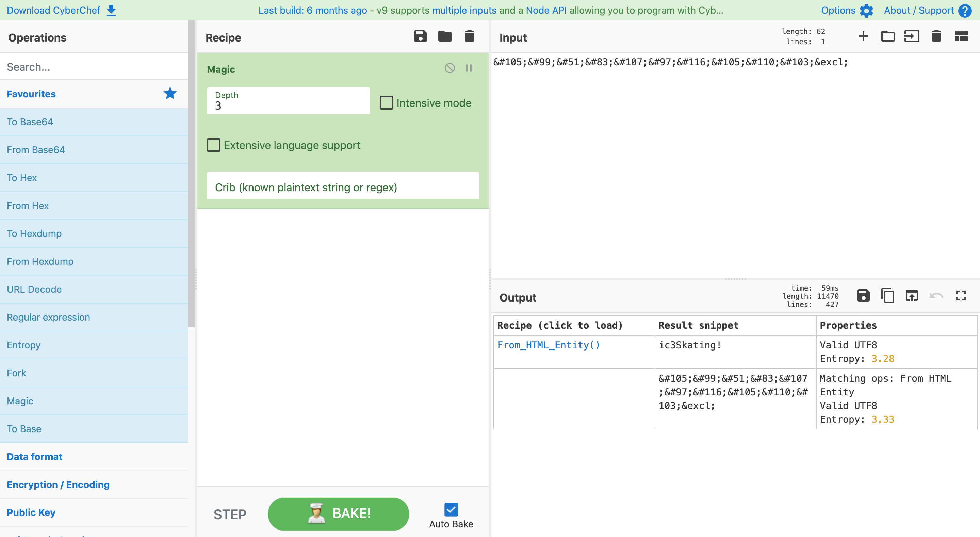The width and height of the screenshot is (980, 537).
Task: Expand the Encryption / Encoding category
Action: coord(58,485)
